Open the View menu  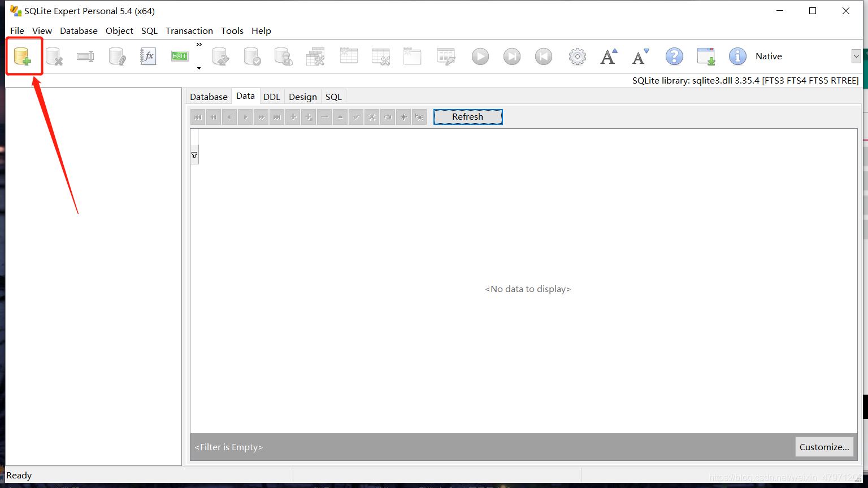click(42, 30)
